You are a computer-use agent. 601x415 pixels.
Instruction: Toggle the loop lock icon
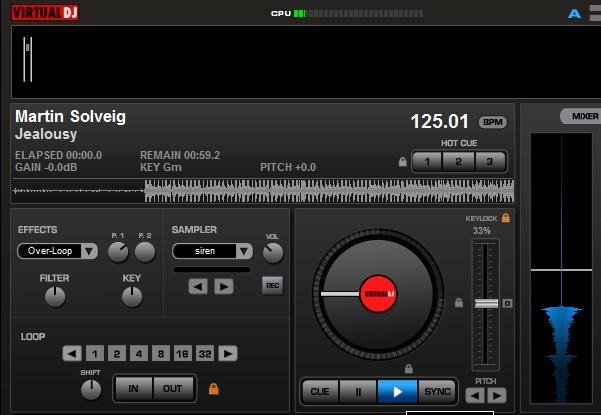click(x=213, y=388)
